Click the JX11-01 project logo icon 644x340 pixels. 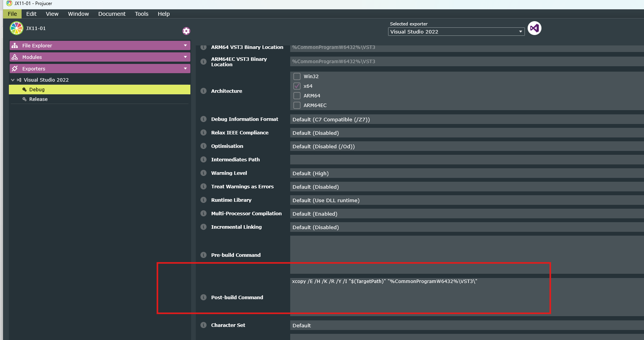17,28
